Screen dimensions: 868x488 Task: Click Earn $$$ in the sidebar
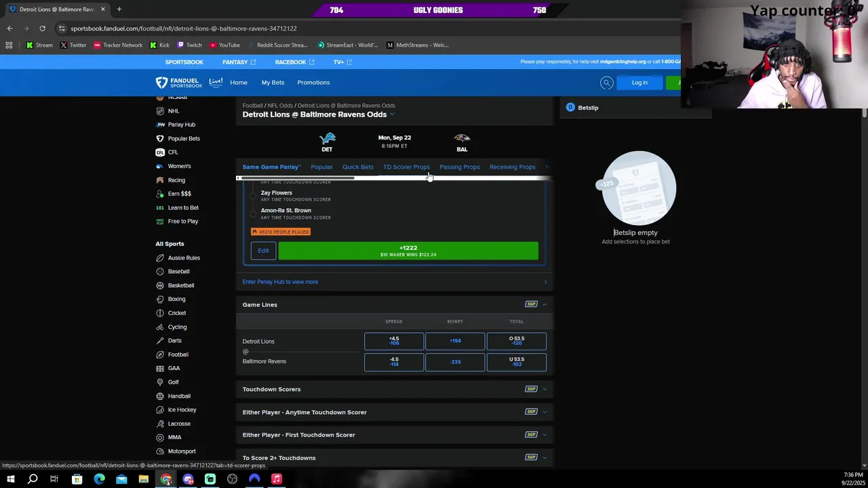tap(179, 194)
